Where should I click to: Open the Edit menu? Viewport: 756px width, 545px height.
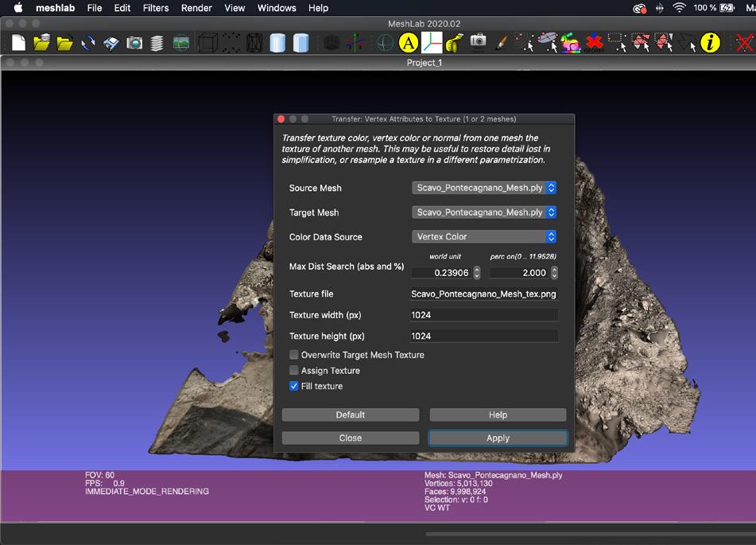122,8
